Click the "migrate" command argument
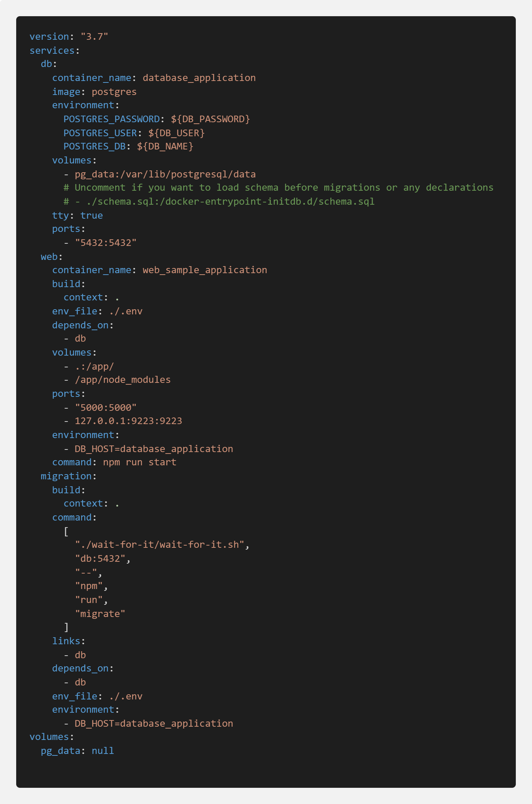The image size is (532, 804). point(100,614)
